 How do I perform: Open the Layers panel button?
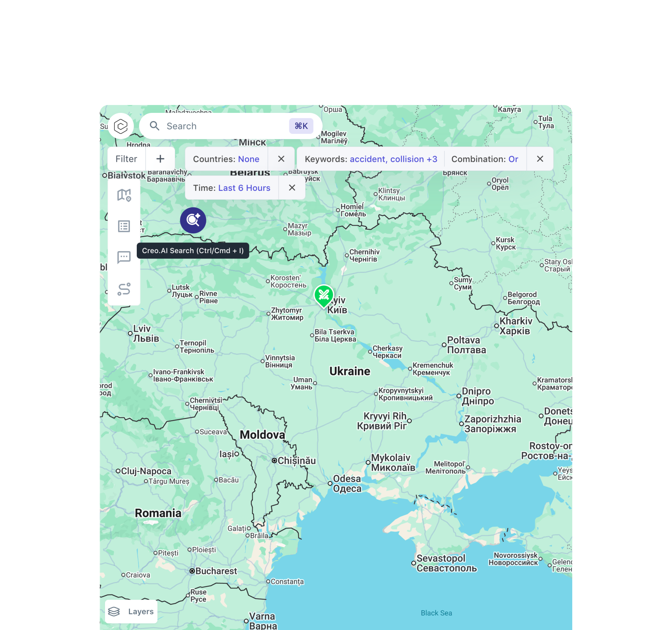point(131,611)
